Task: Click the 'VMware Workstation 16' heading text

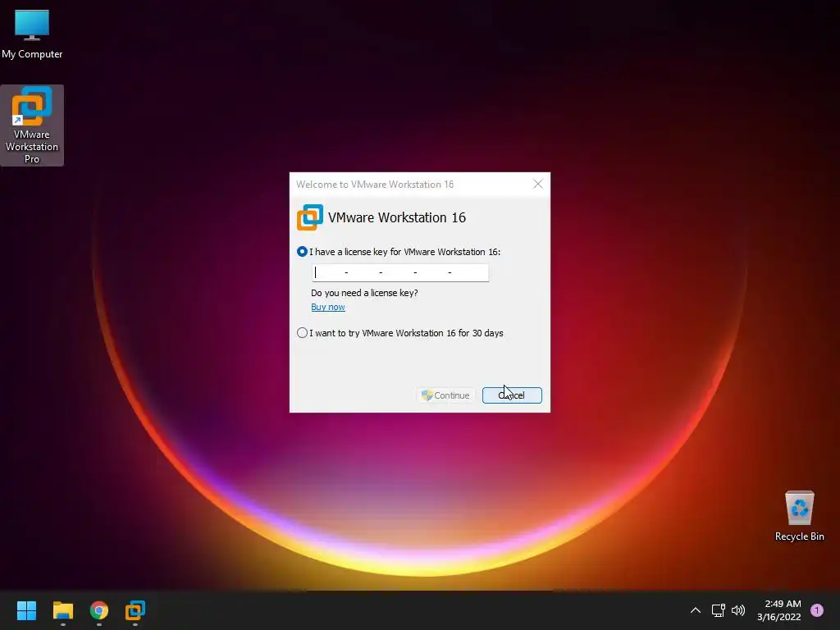Action: [397, 217]
